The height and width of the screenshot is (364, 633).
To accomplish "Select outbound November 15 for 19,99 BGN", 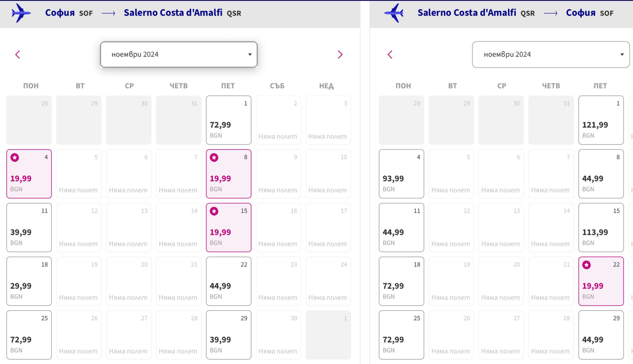I will 228,227.
